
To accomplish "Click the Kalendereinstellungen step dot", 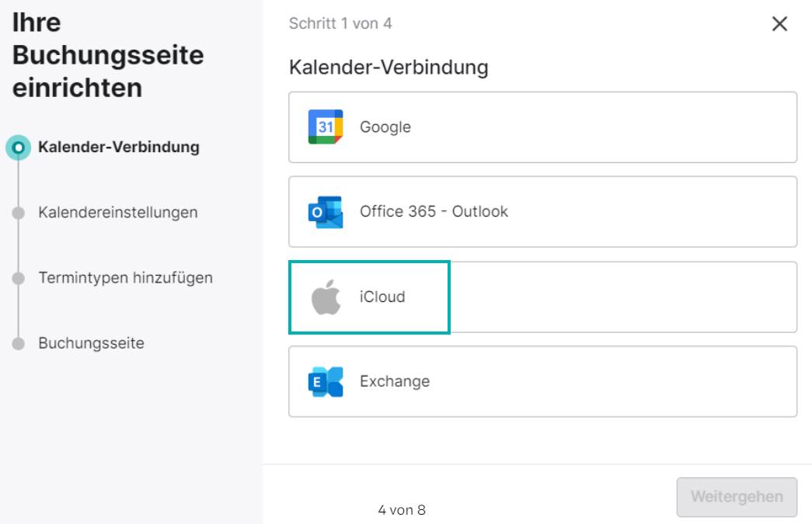I will click(x=18, y=213).
